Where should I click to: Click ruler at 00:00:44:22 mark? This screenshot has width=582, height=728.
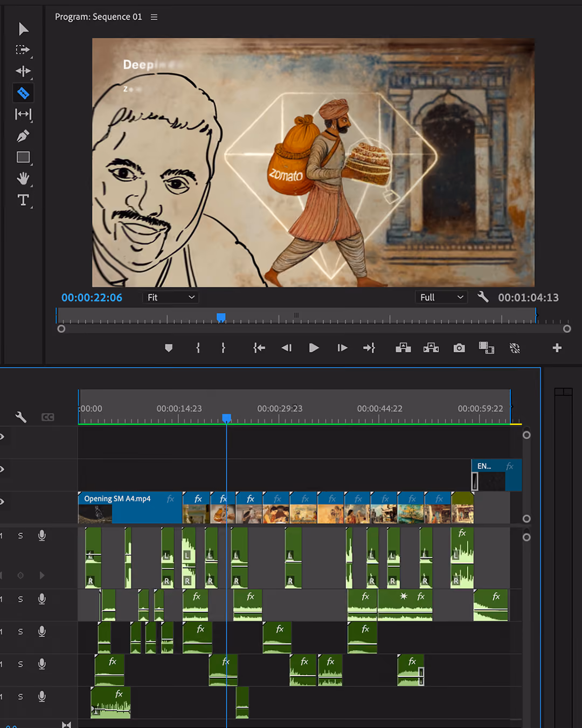pyautogui.click(x=379, y=409)
